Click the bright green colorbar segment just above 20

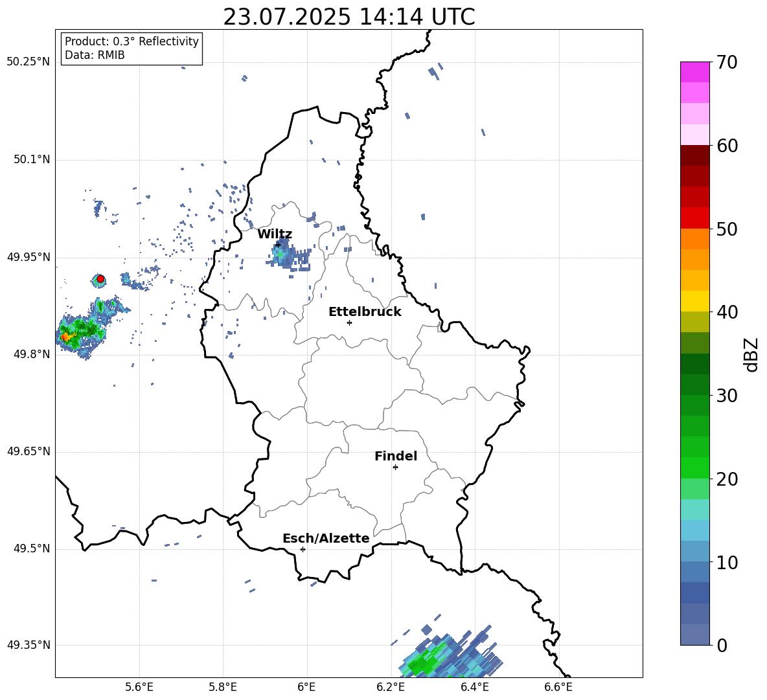pos(694,468)
